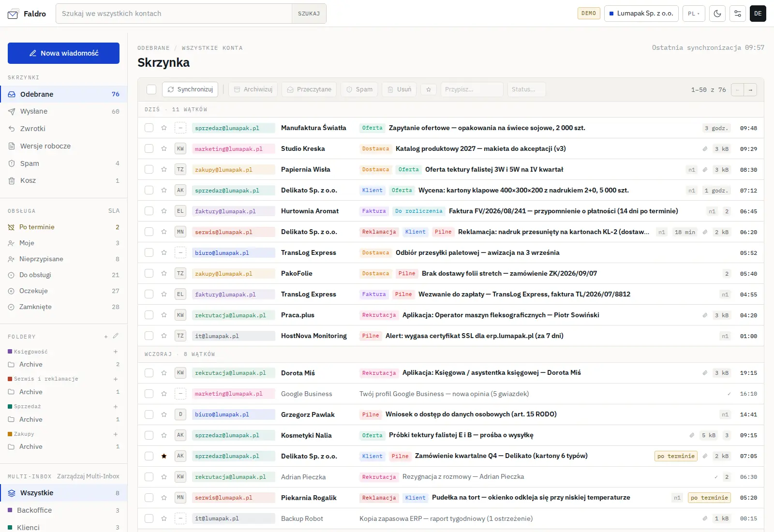Go to Wysłane folder
Viewport: 774px width, 532px height.
(63, 111)
